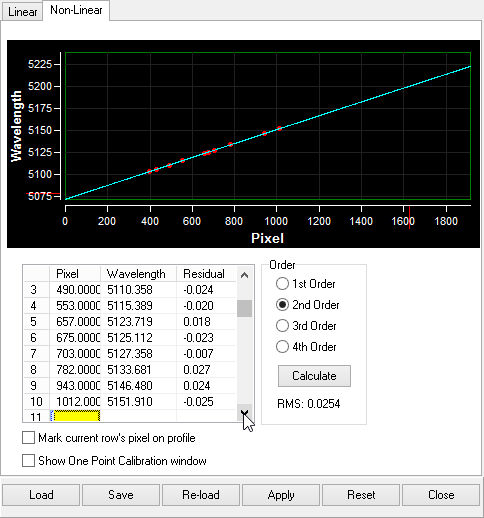Screen dimensions: 484x518
Task: Click the Load button
Action: [x=41, y=495]
